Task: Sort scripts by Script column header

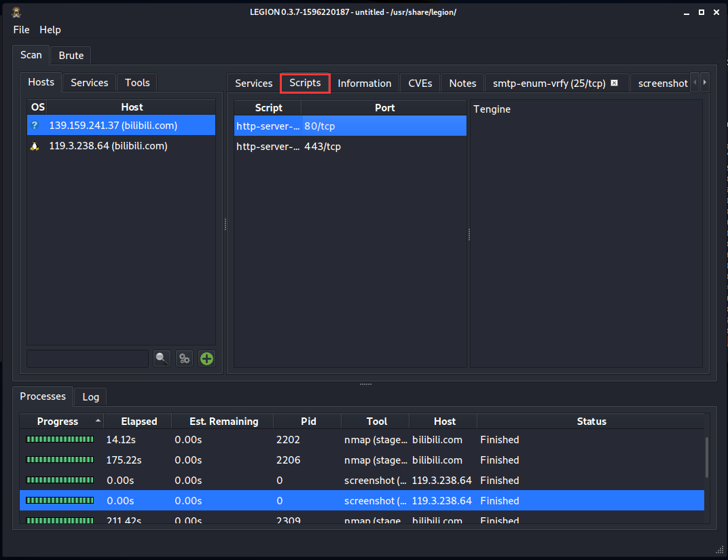Action: tap(268, 108)
